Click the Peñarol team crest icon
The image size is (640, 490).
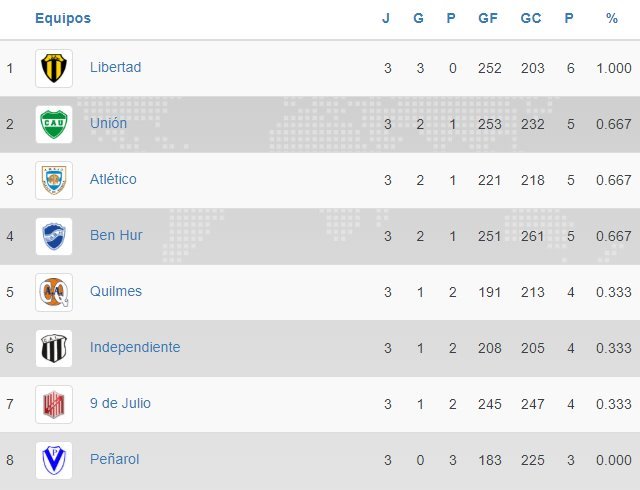(x=54, y=460)
